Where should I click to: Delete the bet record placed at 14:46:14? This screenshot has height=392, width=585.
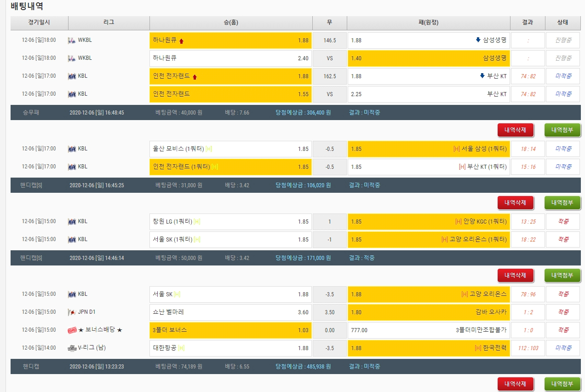click(515, 276)
